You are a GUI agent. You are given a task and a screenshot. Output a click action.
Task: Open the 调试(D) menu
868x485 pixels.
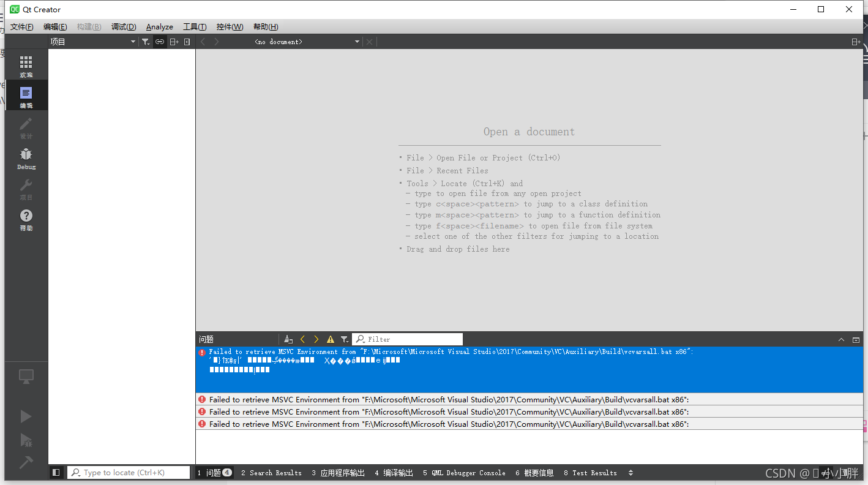[124, 27]
